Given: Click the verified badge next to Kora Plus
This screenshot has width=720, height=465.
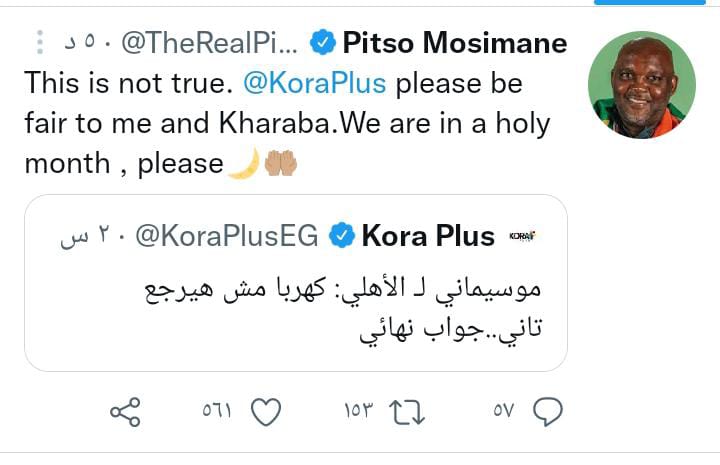Looking at the screenshot, I should [341, 236].
